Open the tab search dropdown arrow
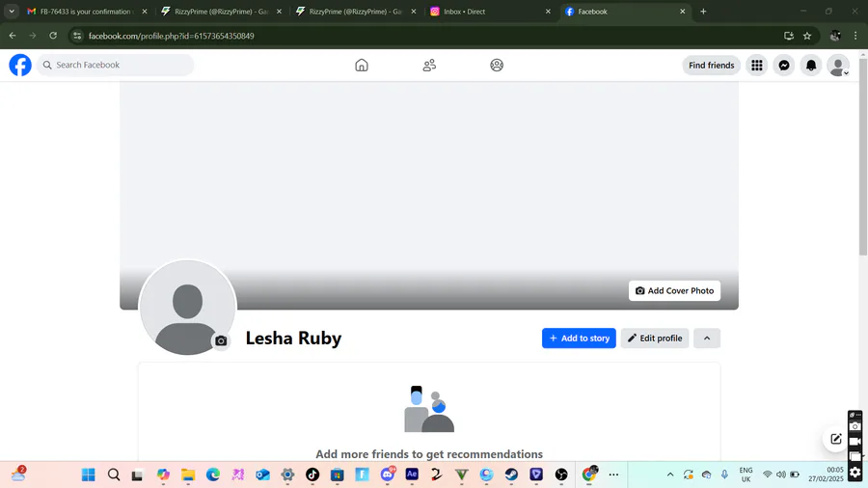Viewport: 868px width, 488px height. pyautogui.click(x=12, y=11)
